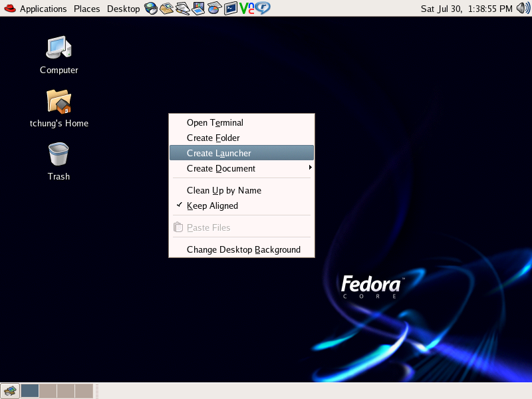Select Create Launcher menu entry
This screenshot has width=532, height=399.
click(241, 153)
